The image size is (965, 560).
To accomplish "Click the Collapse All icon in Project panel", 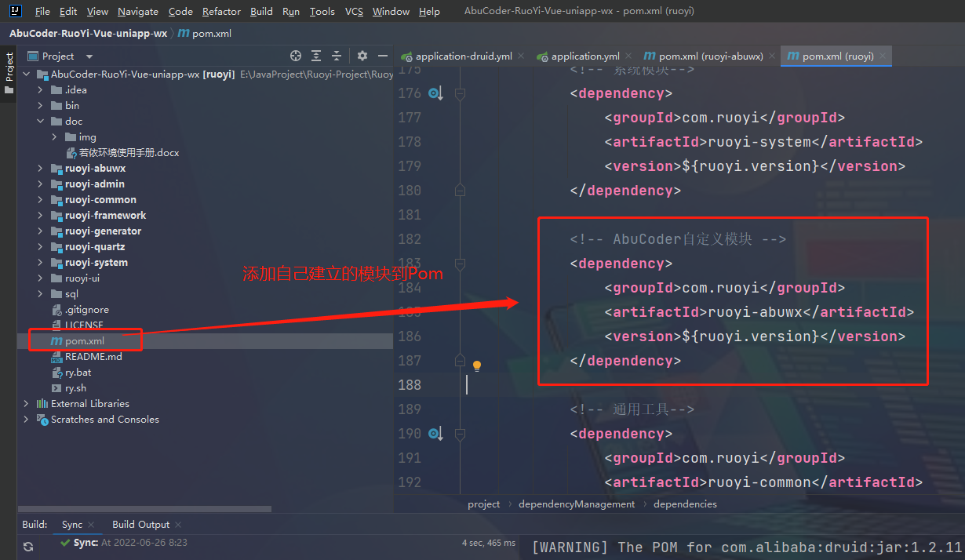I will pyautogui.click(x=337, y=56).
